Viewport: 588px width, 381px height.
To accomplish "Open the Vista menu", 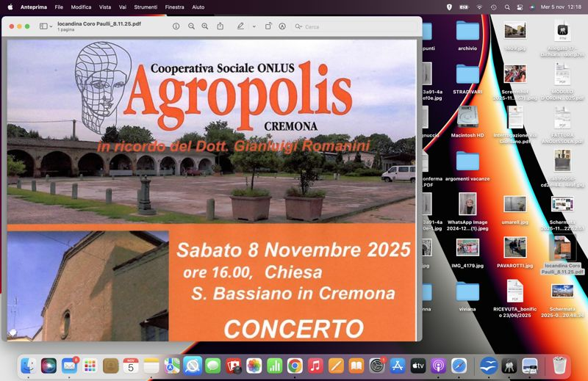I will pos(105,7).
